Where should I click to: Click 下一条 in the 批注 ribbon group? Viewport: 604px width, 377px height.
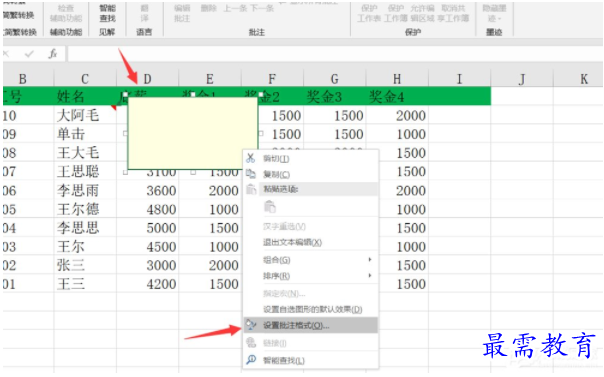tap(262, 8)
